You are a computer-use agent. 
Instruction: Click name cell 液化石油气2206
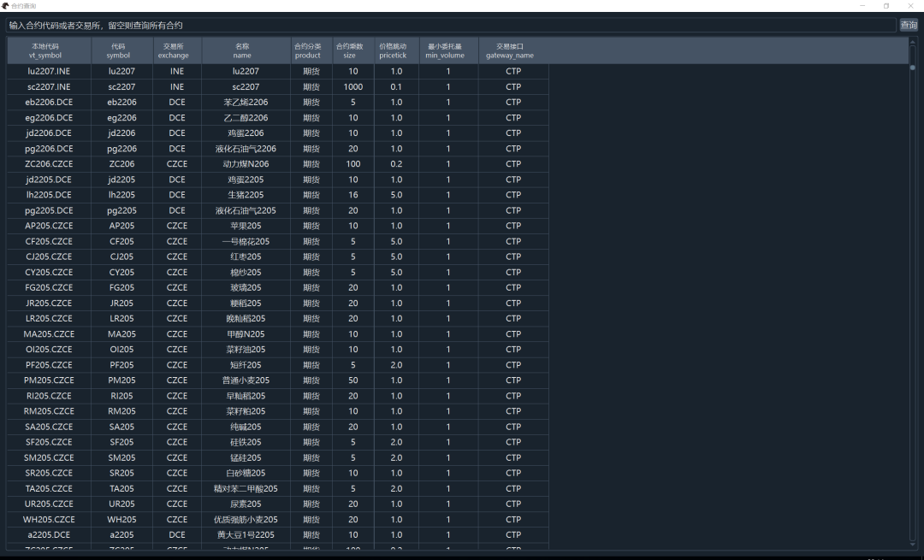pos(246,149)
